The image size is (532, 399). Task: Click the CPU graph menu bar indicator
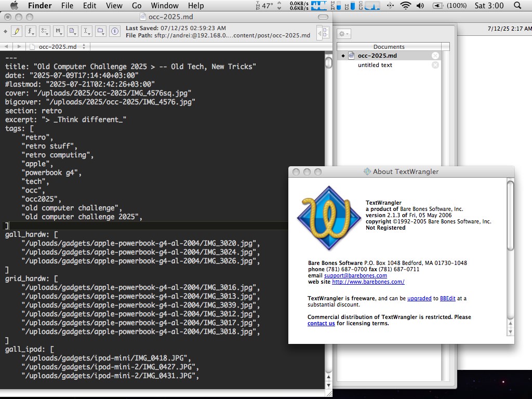pos(369,5)
